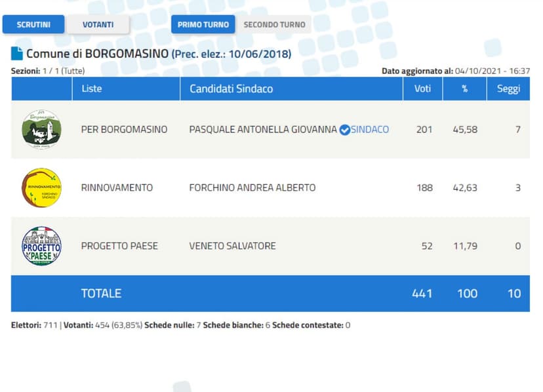Viewport: 543px width, 392px height.
Task: Select the winner's verified sindaco icon
Action: (x=344, y=129)
